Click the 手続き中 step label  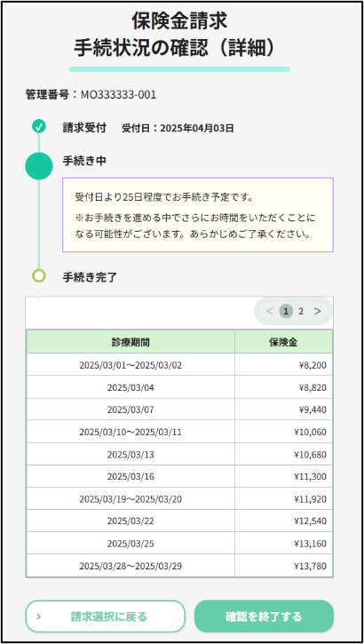click(84, 161)
